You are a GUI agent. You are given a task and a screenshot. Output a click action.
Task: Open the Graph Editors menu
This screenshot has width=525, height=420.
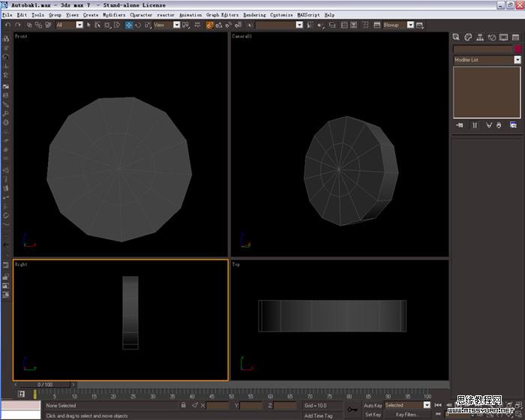222,15
